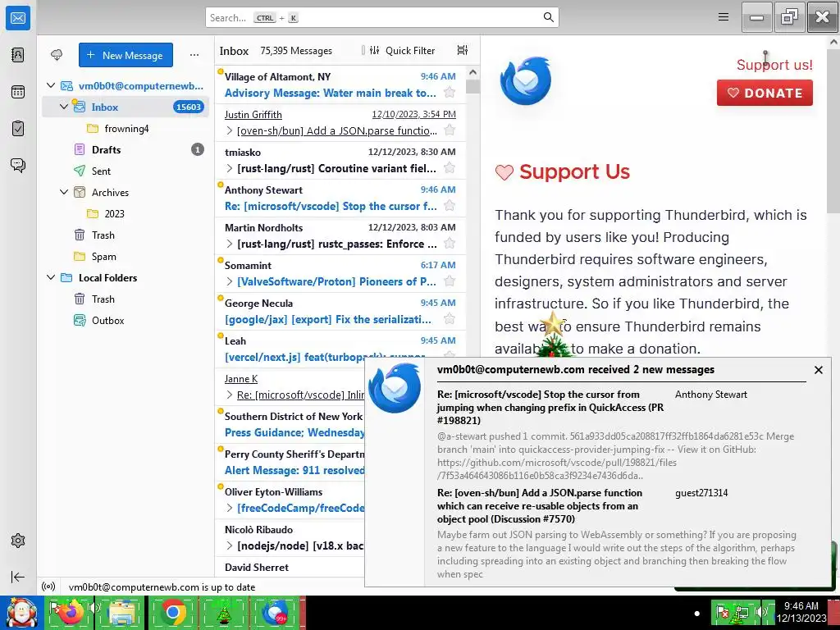
Task: Expand the Somamint thread
Action: point(230,282)
